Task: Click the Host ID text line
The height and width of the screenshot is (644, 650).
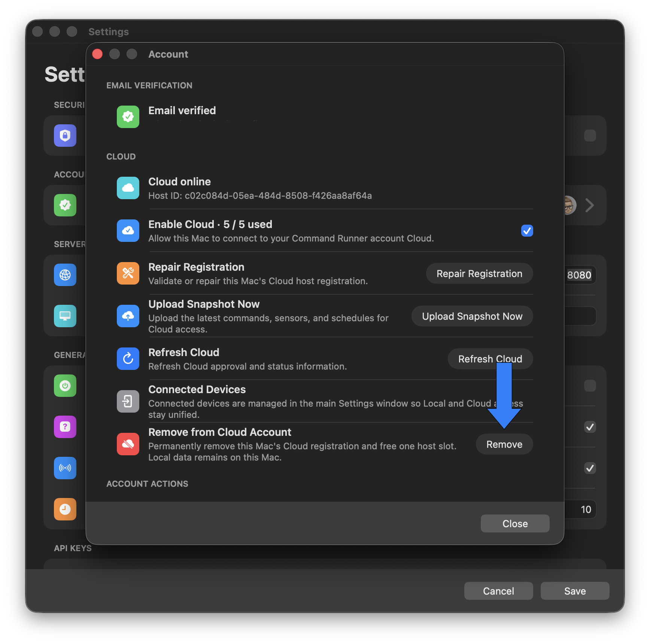Action: click(x=260, y=196)
